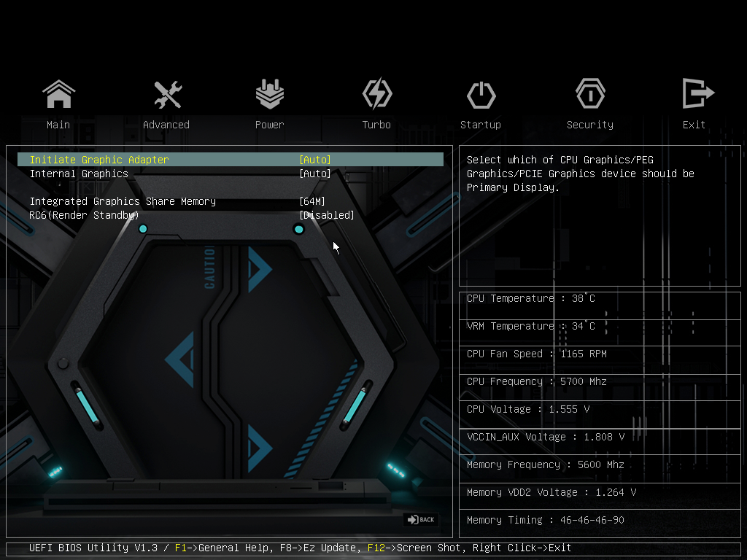Go to the Security tab label

(x=590, y=125)
